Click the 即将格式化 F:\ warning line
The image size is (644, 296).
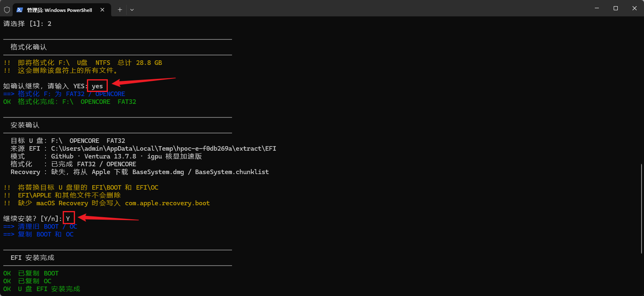click(83, 63)
